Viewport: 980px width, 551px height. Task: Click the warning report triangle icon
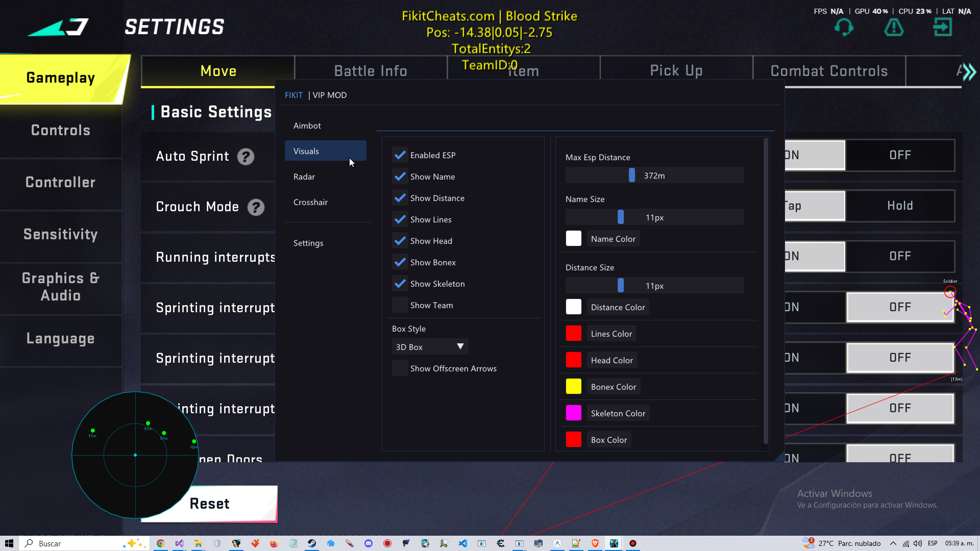[x=894, y=28]
